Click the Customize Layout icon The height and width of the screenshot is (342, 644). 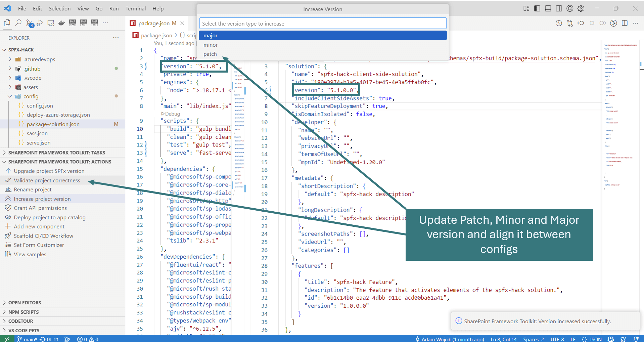tap(526, 8)
